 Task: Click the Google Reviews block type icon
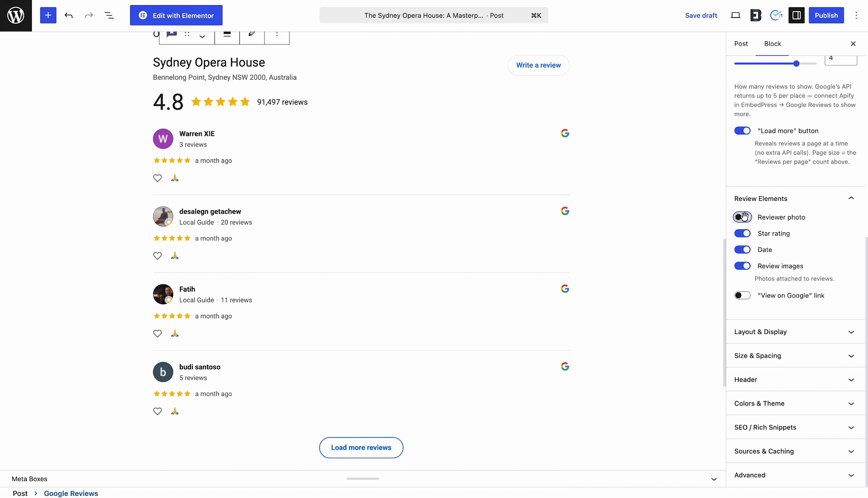(172, 34)
